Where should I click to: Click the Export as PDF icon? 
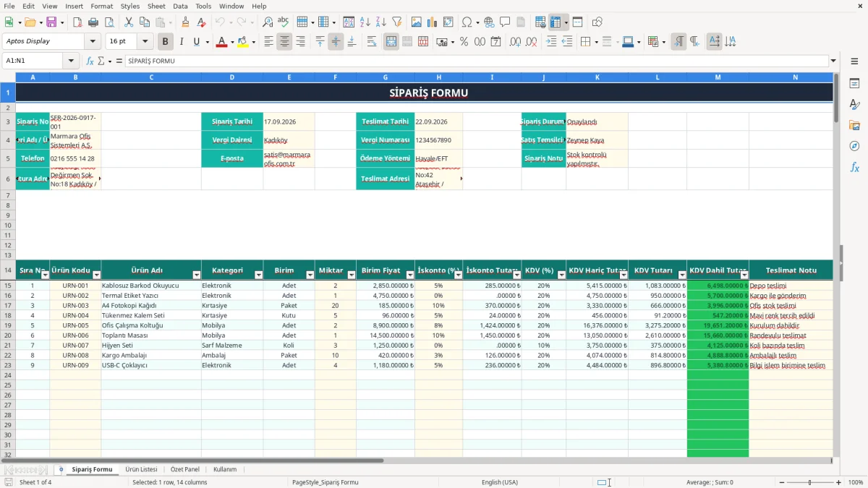tap(77, 22)
